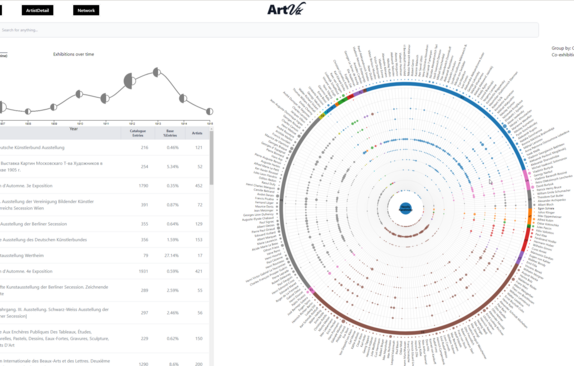Select the 1908 half-circle marker on the timeline
This screenshot has width=574, height=366.
(28, 111)
